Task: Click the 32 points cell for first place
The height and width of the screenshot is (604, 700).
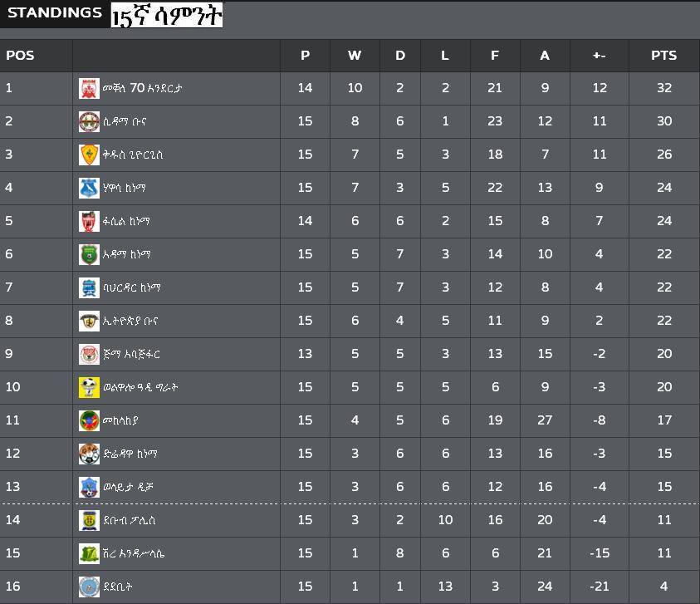Action: click(x=663, y=88)
